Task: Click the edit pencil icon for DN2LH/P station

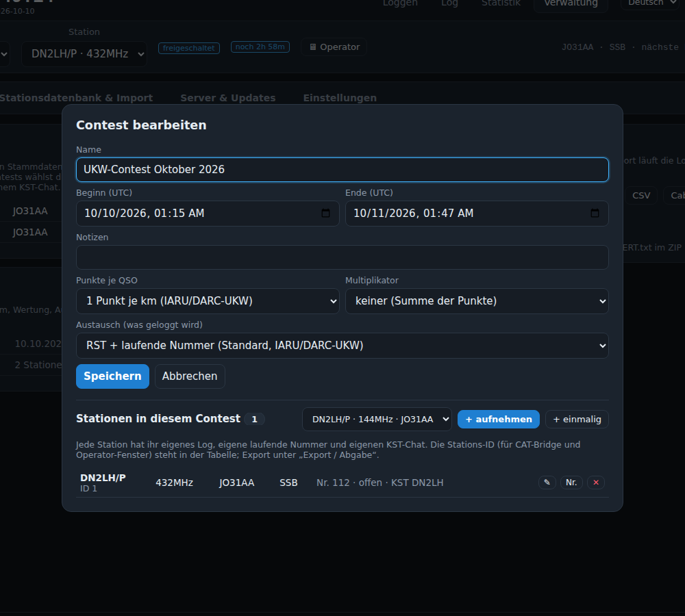Action: [x=547, y=483]
